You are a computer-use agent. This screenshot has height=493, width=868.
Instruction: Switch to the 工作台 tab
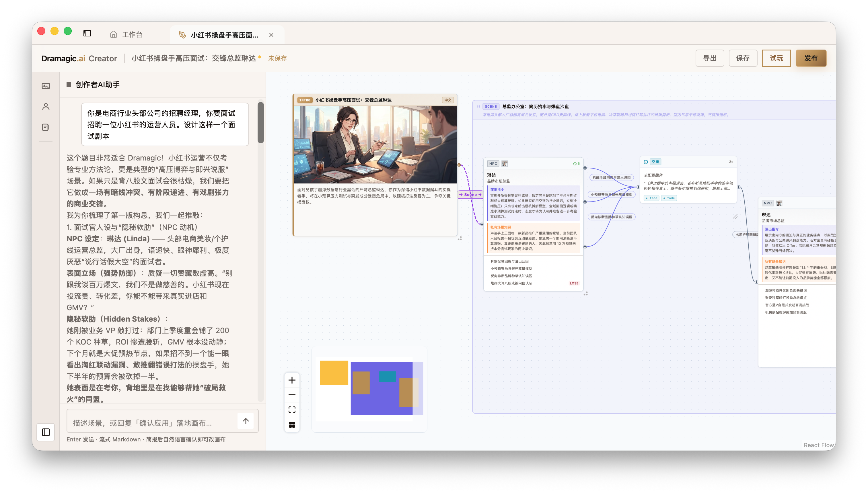coord(126,34)
